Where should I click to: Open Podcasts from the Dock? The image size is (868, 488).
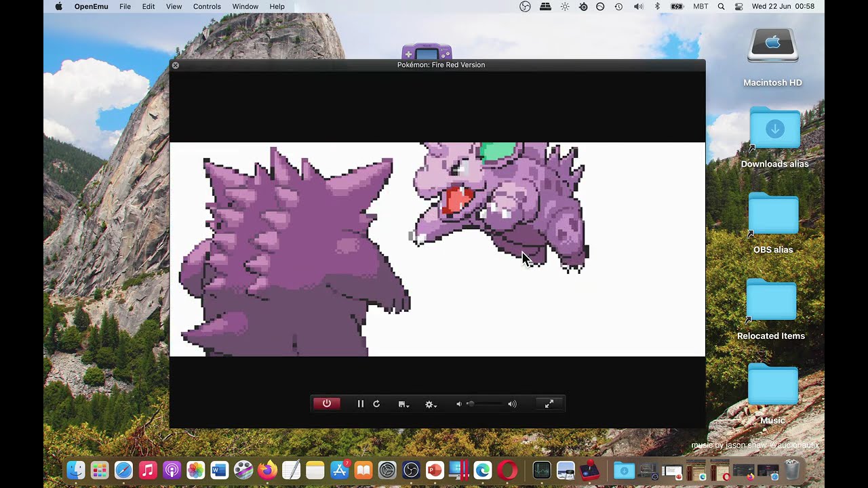click(172, 470)
